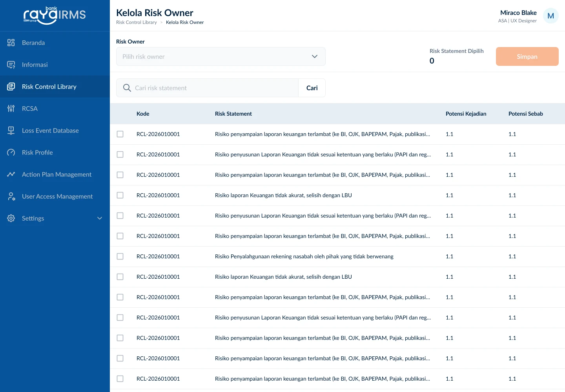Tick checkbox for Penyalahgunaan rekening row
The image size is (565, 392).
pos(120,256)
